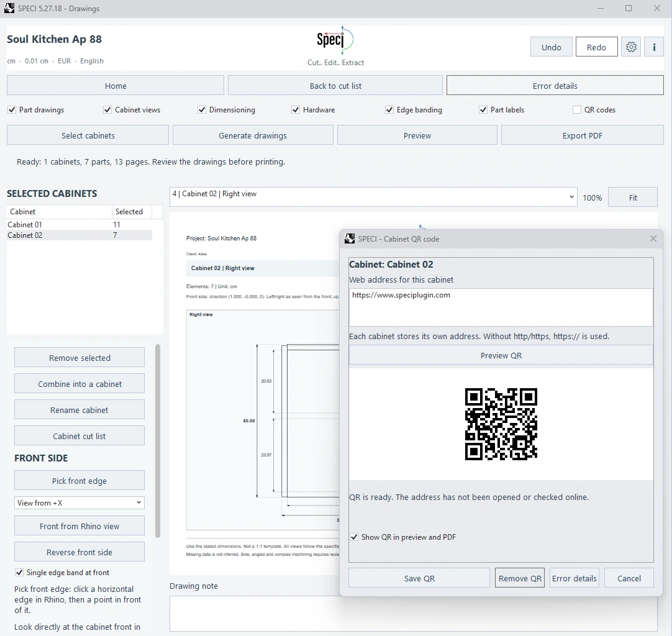Fit the drawing preview to view
This screenshot has width=672, height=636.
(633, 197)
